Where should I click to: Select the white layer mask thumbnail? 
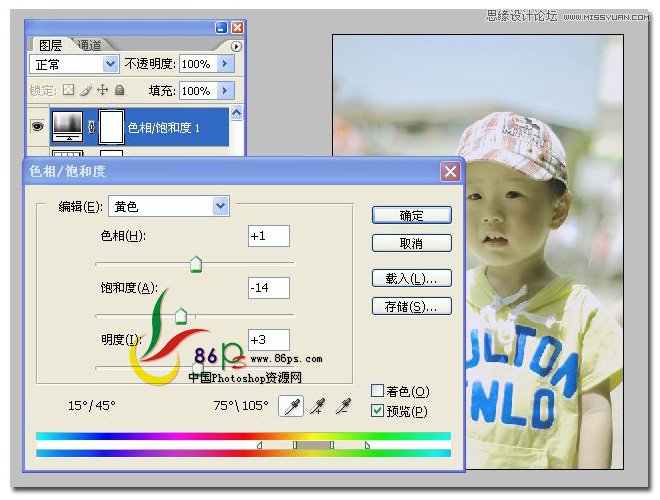click(111, 127)
